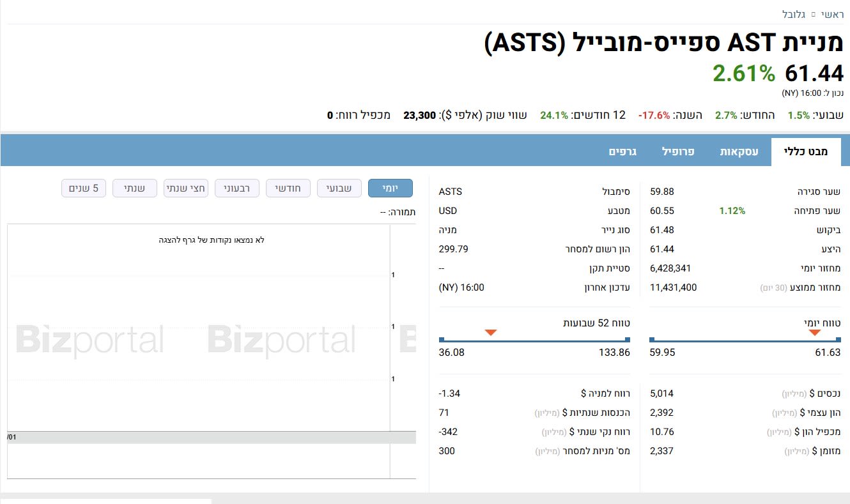Click the daily volume 6,428,341

[x=670, y=268]
